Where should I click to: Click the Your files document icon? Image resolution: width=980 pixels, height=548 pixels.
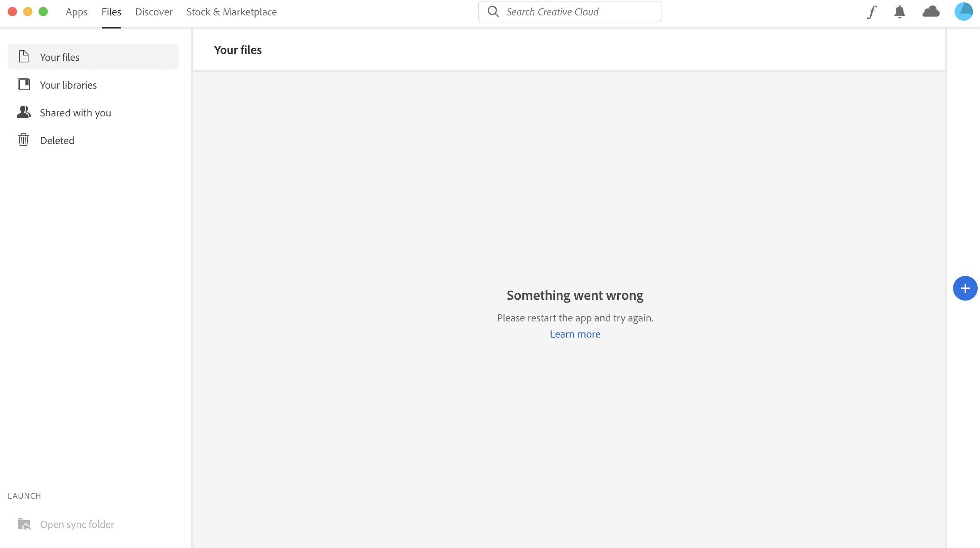click(24, 57)
